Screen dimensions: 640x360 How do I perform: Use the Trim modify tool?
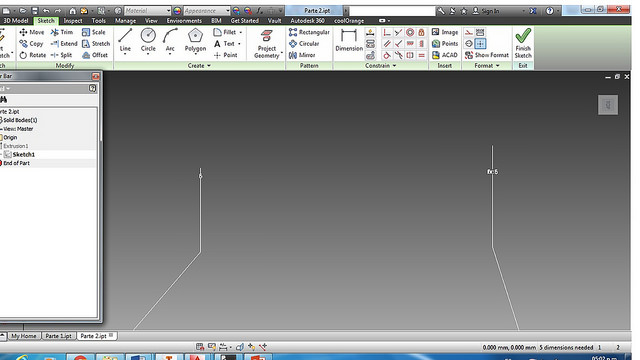pos(62,32)
